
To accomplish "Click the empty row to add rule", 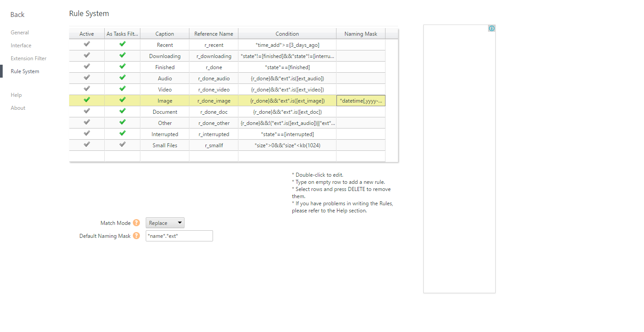I will click(214, 156).
